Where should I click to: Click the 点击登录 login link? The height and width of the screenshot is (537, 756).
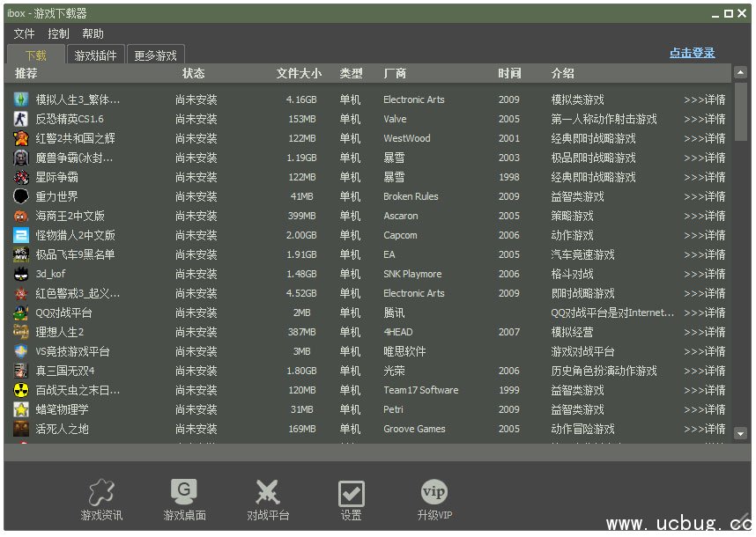tap(692, 53)
